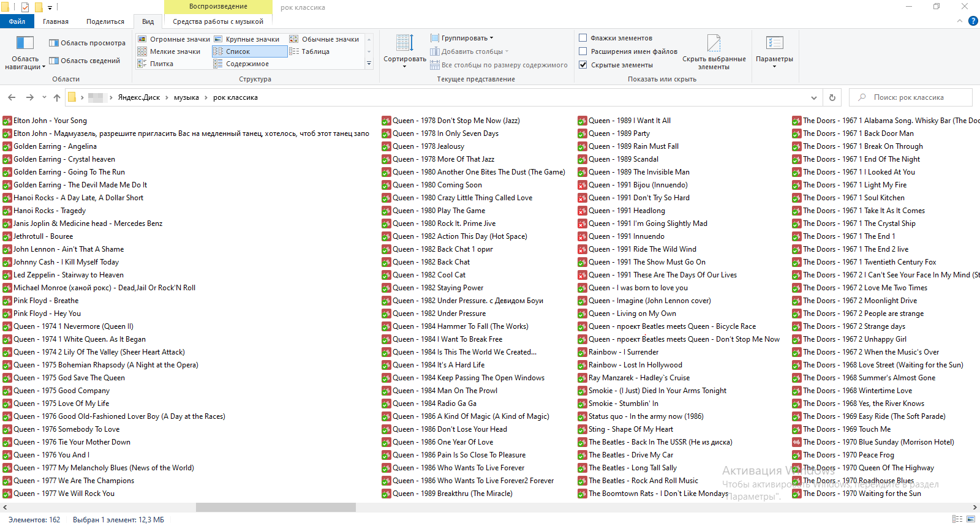The image size is (980, 526).
Task: Click the horizontal scrollbar thumb
Action: [x=276, y=507]
